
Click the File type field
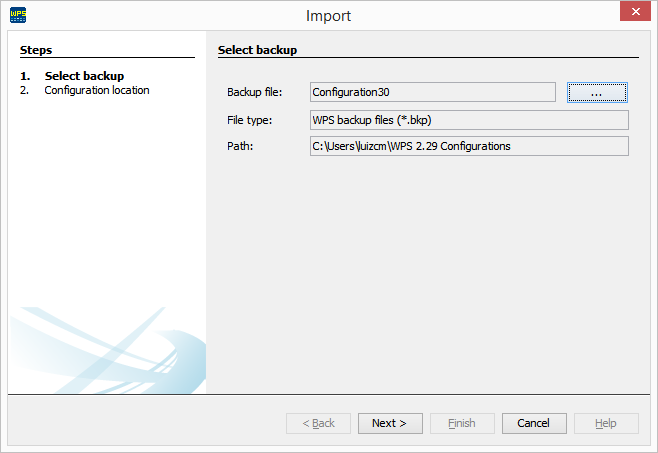[468, 120]
